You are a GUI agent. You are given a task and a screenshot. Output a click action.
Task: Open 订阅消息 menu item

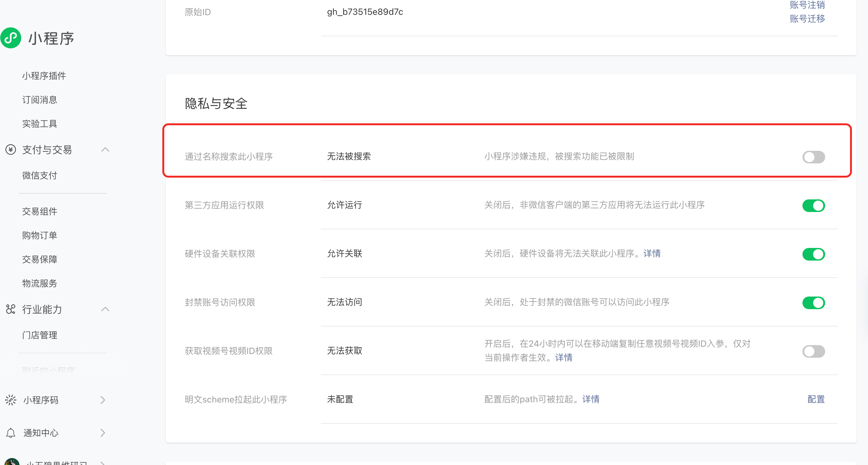click(x=40, y=100)
